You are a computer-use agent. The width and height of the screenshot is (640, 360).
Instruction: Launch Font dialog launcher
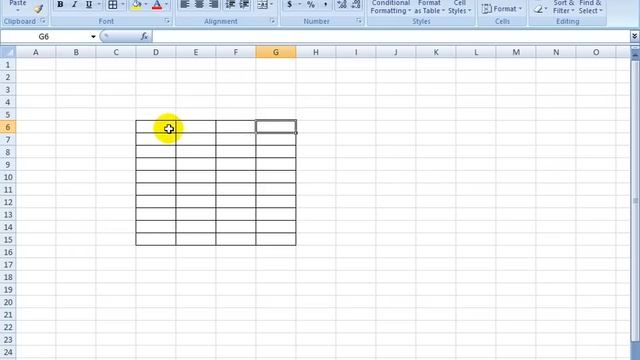click(x=167, y=21)
